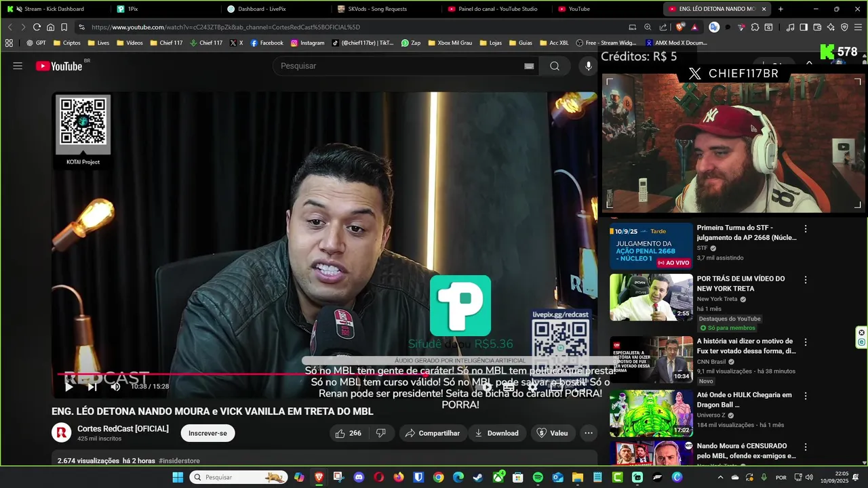Image resolution: width=868 pixels, height=488 pixels.
Task: Expand the Videos bookmarks folder
Action: [x=129, y=43]
